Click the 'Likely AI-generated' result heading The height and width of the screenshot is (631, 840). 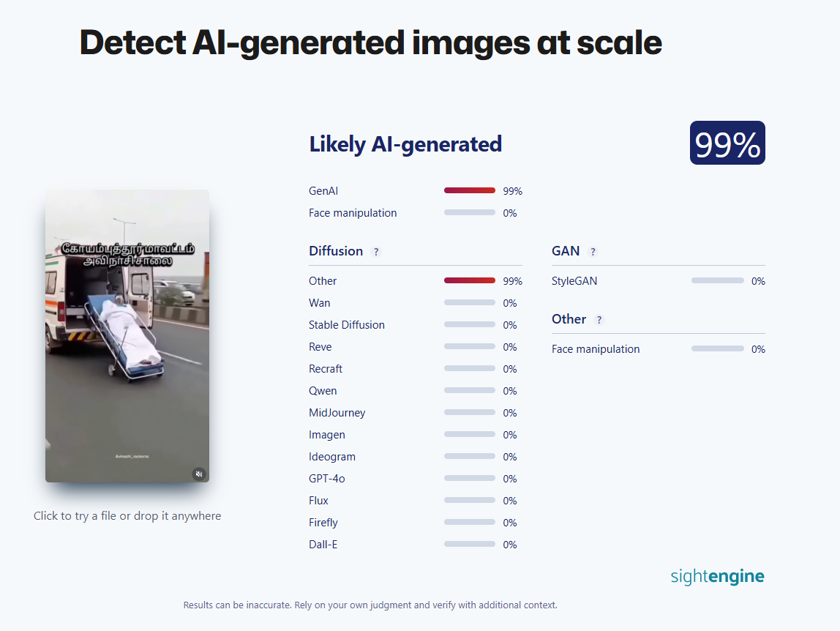point(405,144)
